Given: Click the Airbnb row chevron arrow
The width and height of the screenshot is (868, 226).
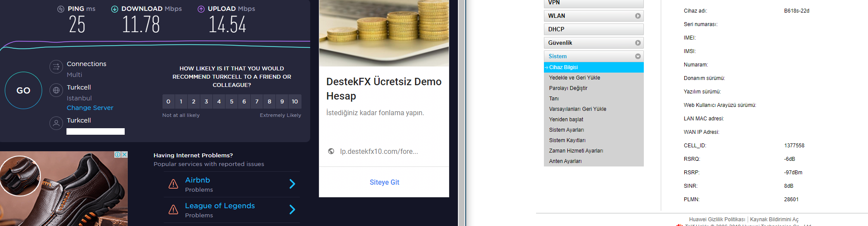Looking at the screenshot, I should [x=292, y=184].
